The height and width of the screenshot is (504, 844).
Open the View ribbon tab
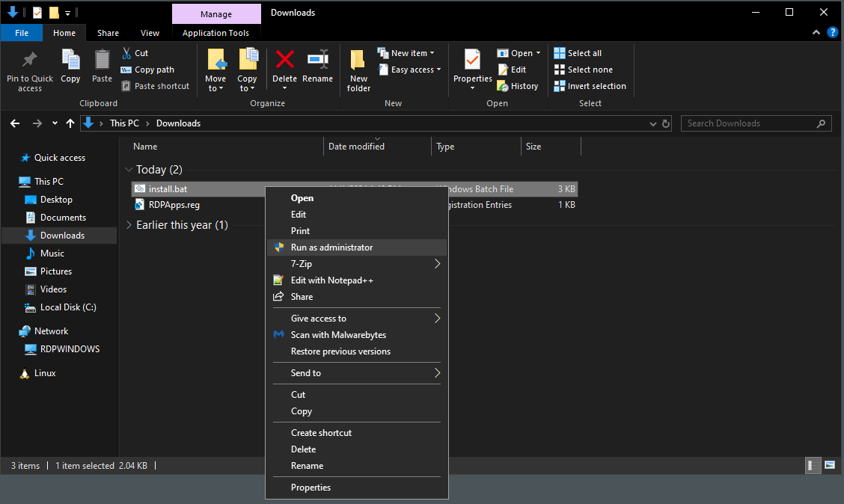tap(150, 33)
